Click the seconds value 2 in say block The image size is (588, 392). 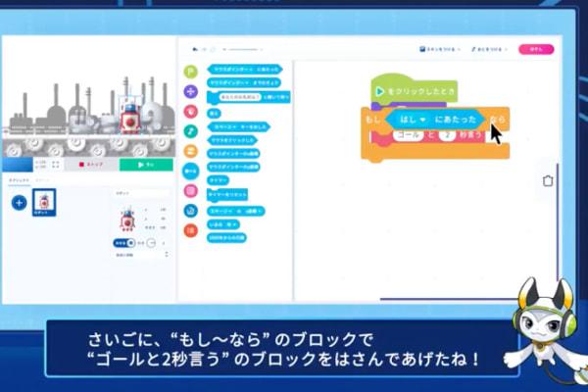447,135
